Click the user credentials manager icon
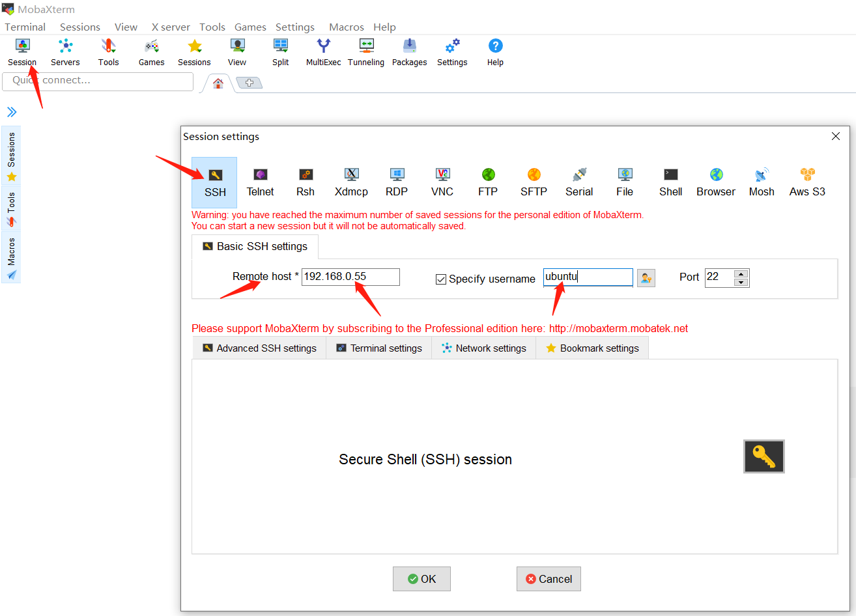The image size is (856, 616). [x=646, y=278]
